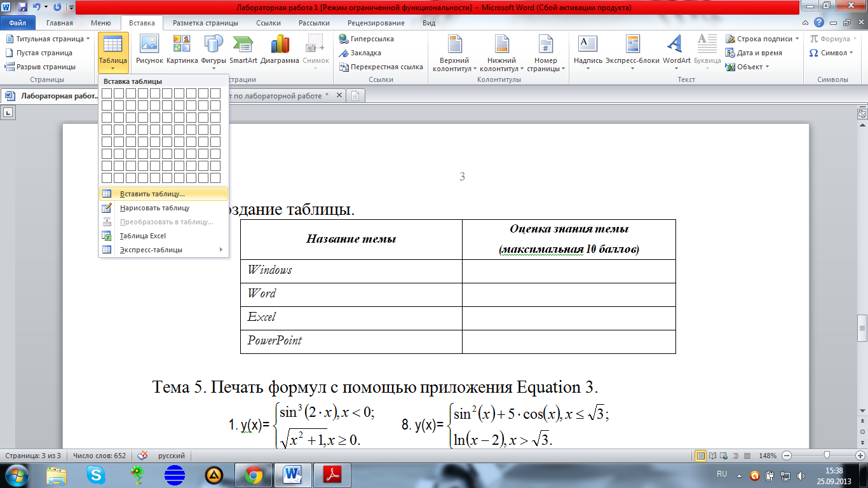Open the blank new document tab

pyautogui.click(x=355, y=96)
